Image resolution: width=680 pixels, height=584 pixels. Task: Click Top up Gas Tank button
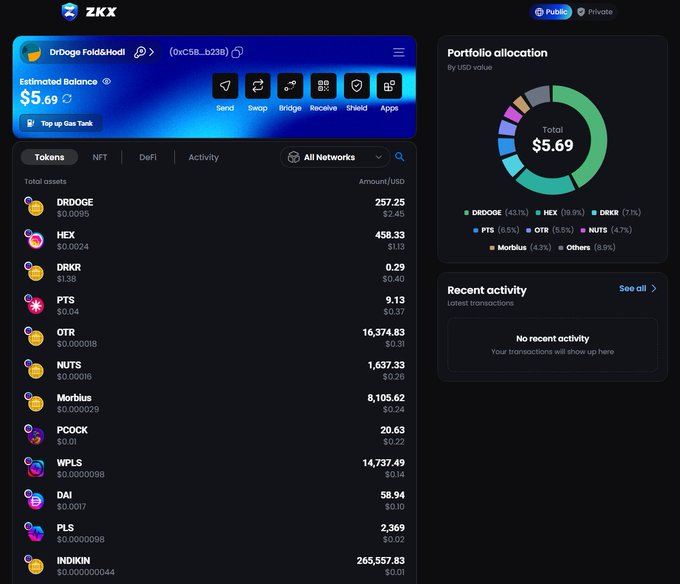61,123
